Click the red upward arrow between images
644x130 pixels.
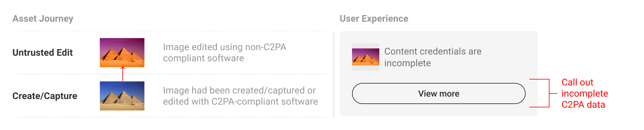tap(123, 74)
